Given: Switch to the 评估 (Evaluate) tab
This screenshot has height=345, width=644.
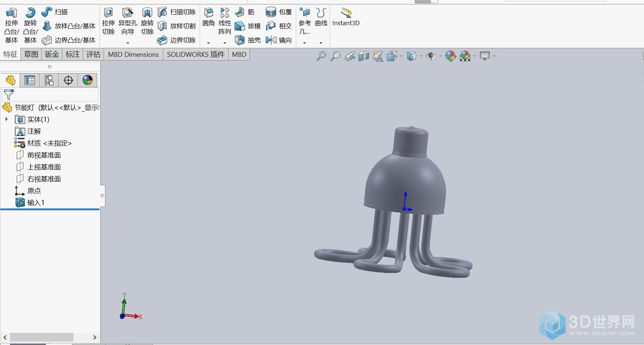Looking at the screenshot, I should click(x=94, y=55).
